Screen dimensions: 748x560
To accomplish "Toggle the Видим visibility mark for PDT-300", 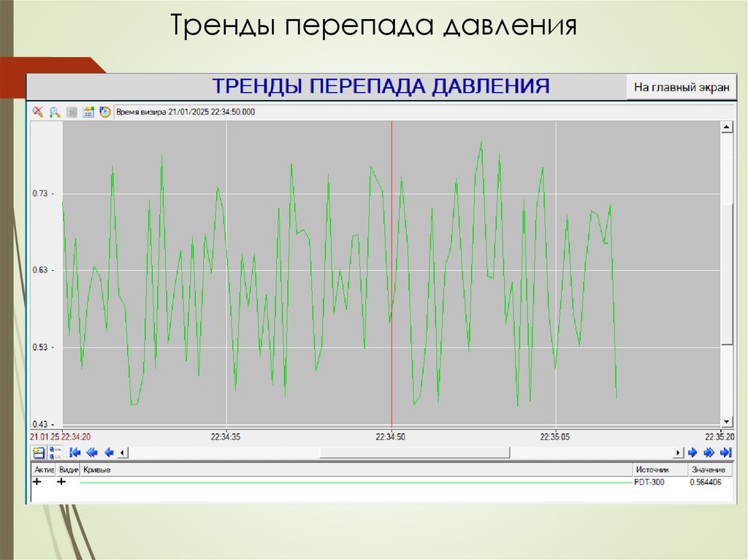I will click(x=61, y=482).
